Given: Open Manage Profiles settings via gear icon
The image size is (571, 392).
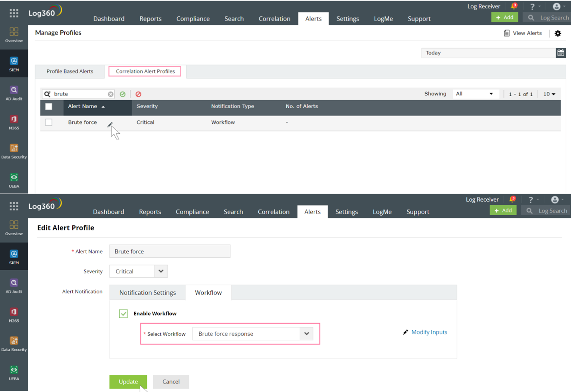Looking at the screenshot, I should (x=558, y=33).
